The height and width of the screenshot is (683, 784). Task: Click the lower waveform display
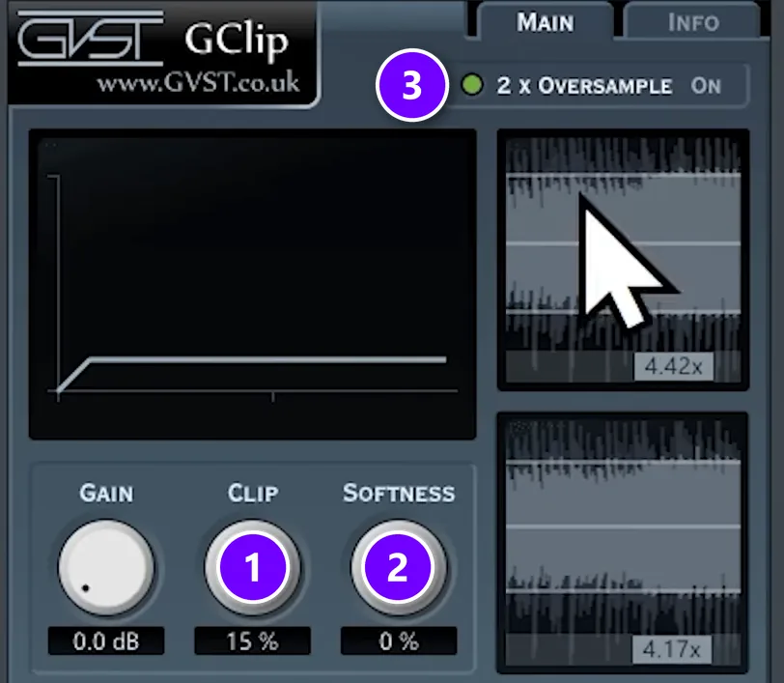click(x=623, y=543)
